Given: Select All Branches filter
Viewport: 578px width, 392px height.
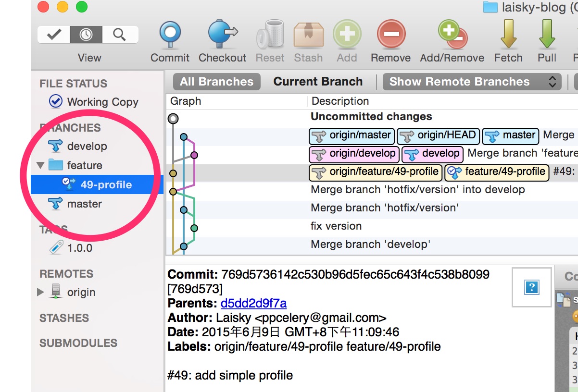Looking at the screenshot, I should pyautogui.click(x=216, y=82).
